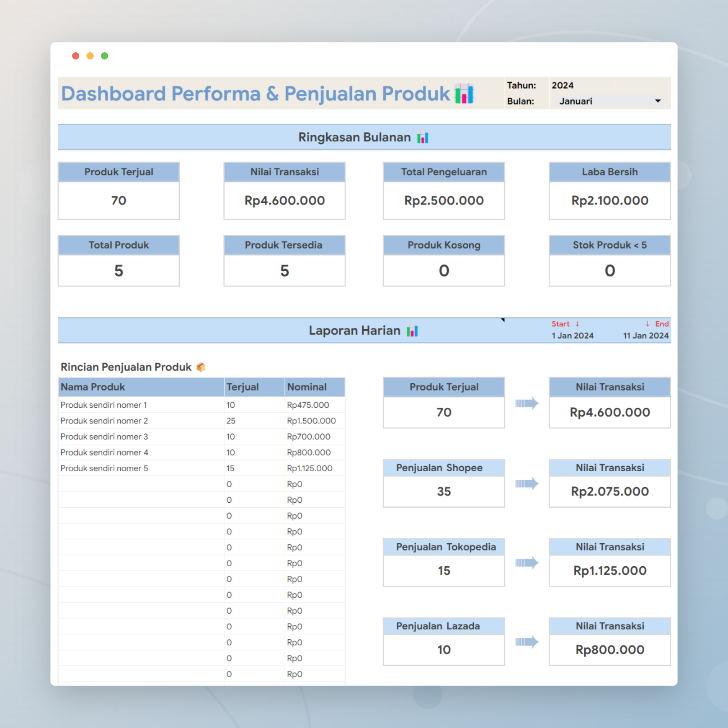Click the yellow minimize window dot
728x728 pixels.
click(x=90, y=56)
